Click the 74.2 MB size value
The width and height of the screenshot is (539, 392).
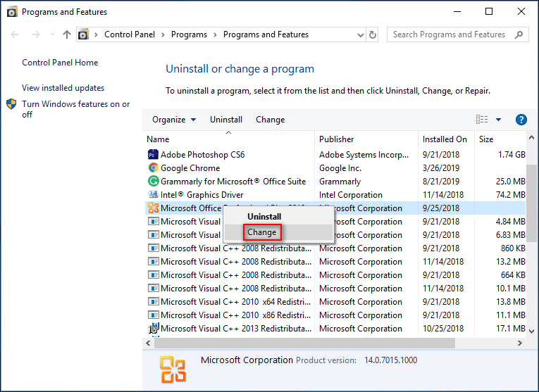(511, 195)
